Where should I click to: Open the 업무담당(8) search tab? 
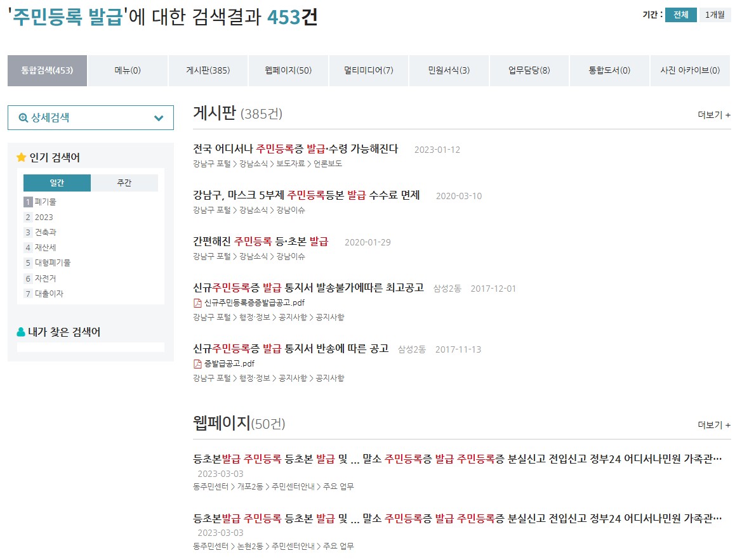coord(529,70)
